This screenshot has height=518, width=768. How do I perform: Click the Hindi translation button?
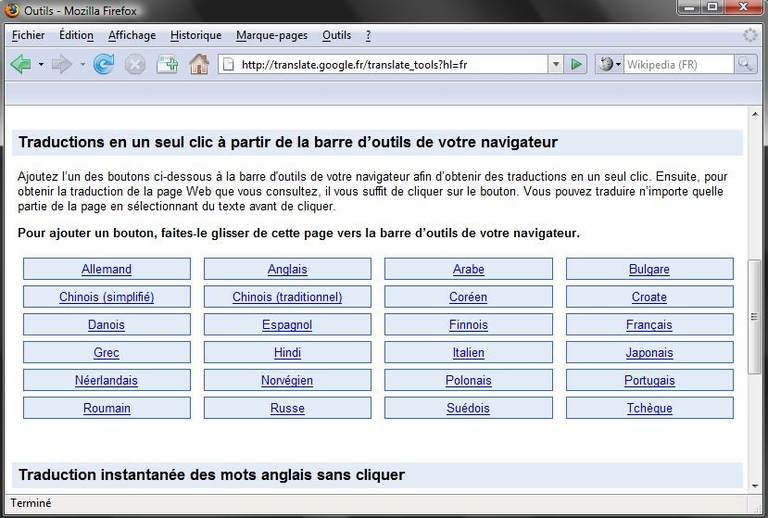[288, 353]
